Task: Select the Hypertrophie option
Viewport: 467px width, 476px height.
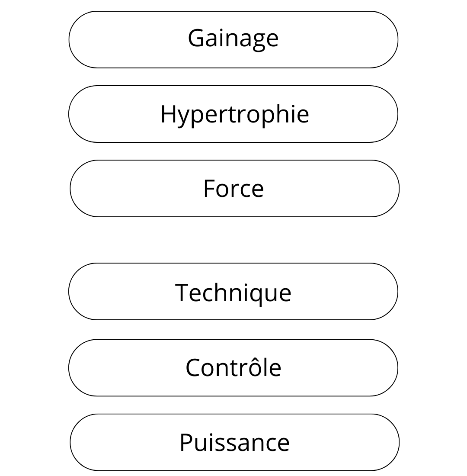Action: pos(233,114)
